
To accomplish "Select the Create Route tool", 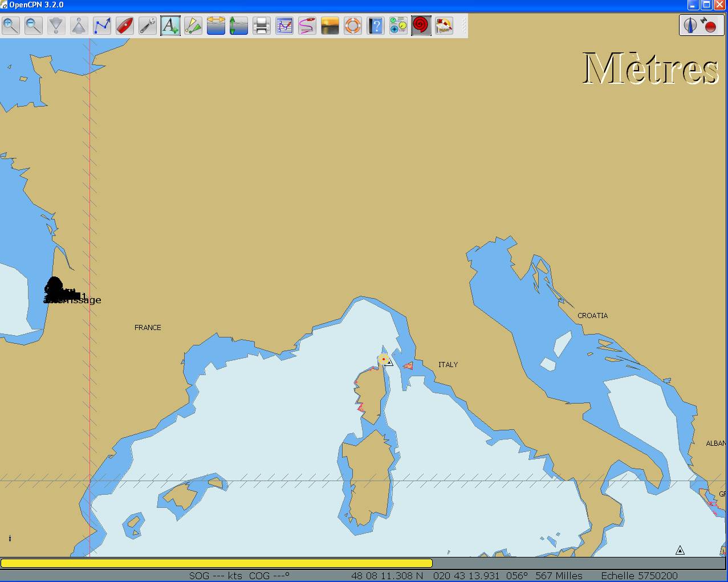I will [102, 26].
